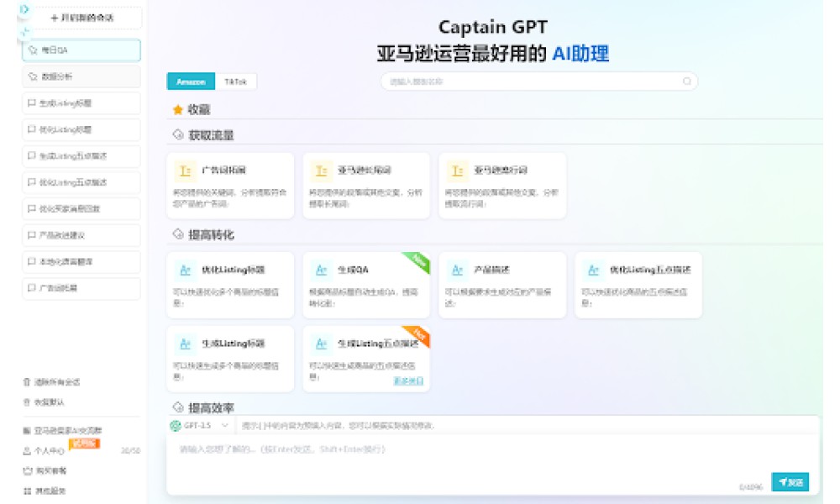
Task: Click the sparkle icon below the collapse arrow
Action: point(24,32)
